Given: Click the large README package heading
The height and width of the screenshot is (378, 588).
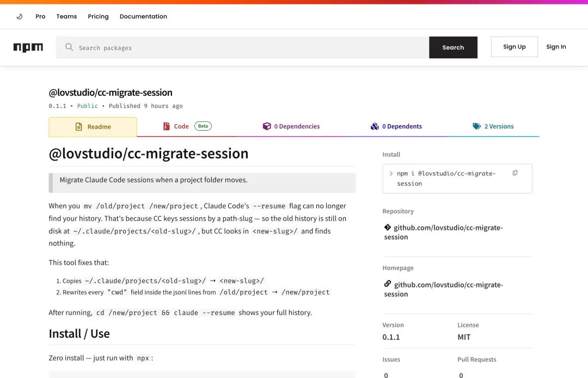Looking at the screenshot, I should pyautogui.click(x=149, y=154).
